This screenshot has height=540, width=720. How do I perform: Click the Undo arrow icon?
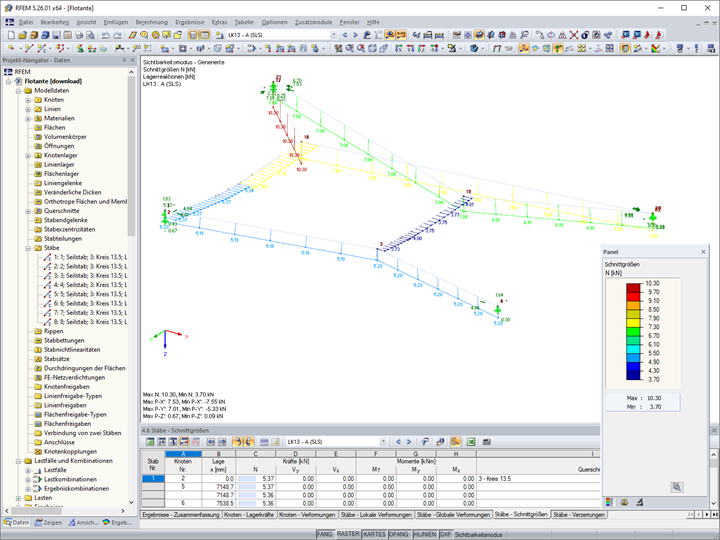coord(106,35)
